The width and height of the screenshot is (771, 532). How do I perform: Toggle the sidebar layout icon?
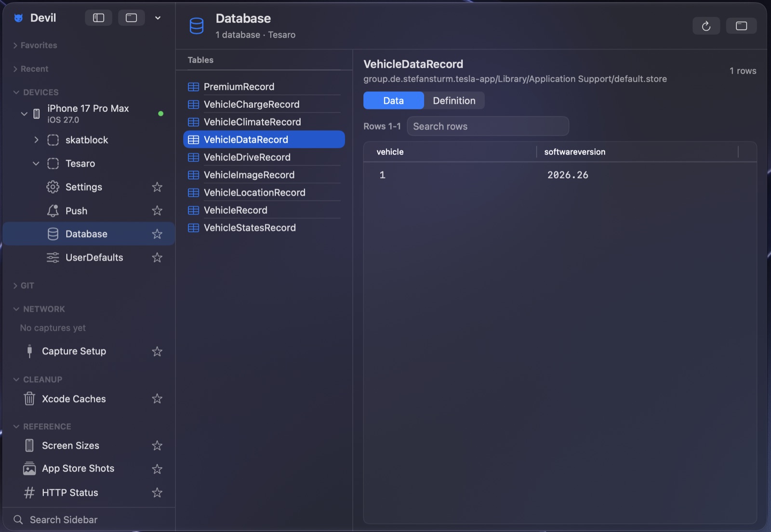coord(98,18)
